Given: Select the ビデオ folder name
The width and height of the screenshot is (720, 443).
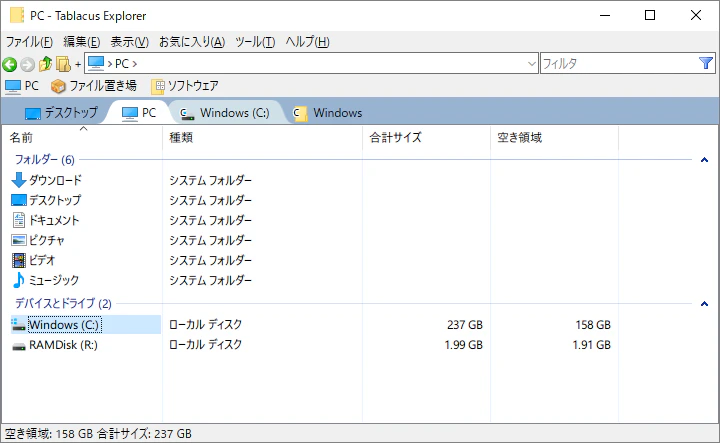Looking at the screenshot, I should pos(42,260).
